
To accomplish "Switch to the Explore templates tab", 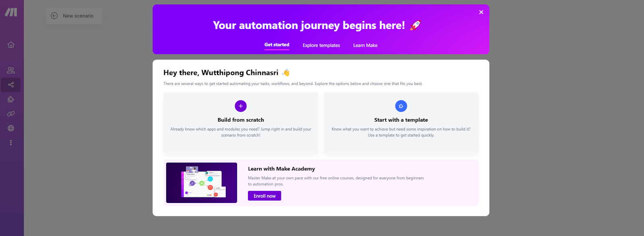I will point(321,46).
